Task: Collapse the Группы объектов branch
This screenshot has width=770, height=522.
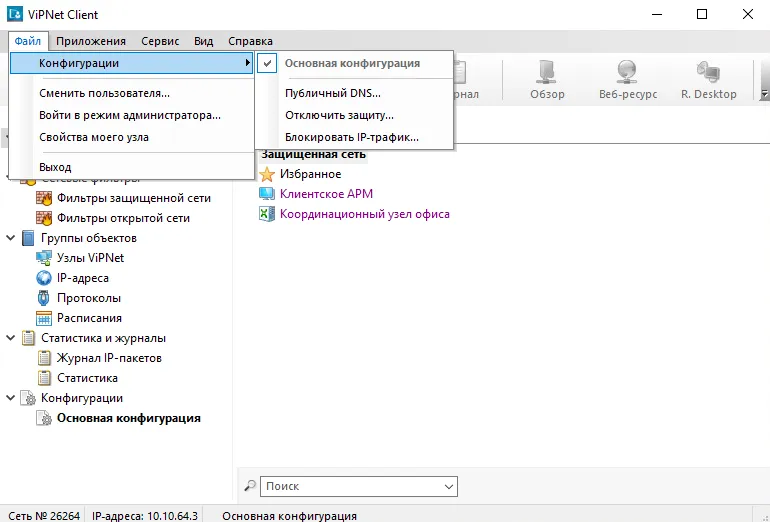Action: (10, 238)
